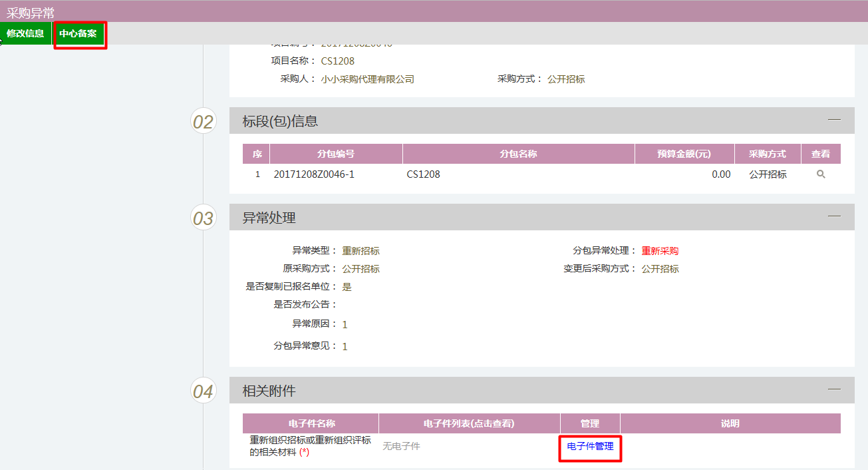The height and width of the screenshot is (470, 868).
Task: Open the 电子件管理 link
Action: (x=590, y=446)
